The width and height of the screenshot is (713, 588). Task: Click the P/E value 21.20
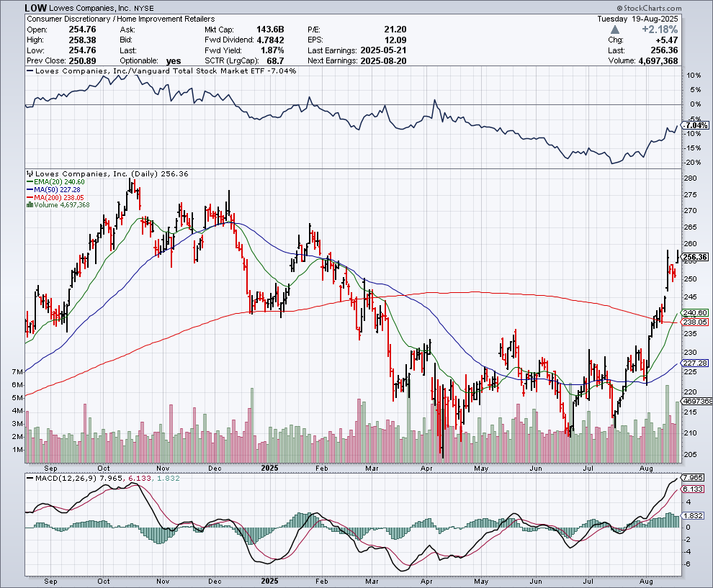tap(395, 30)
